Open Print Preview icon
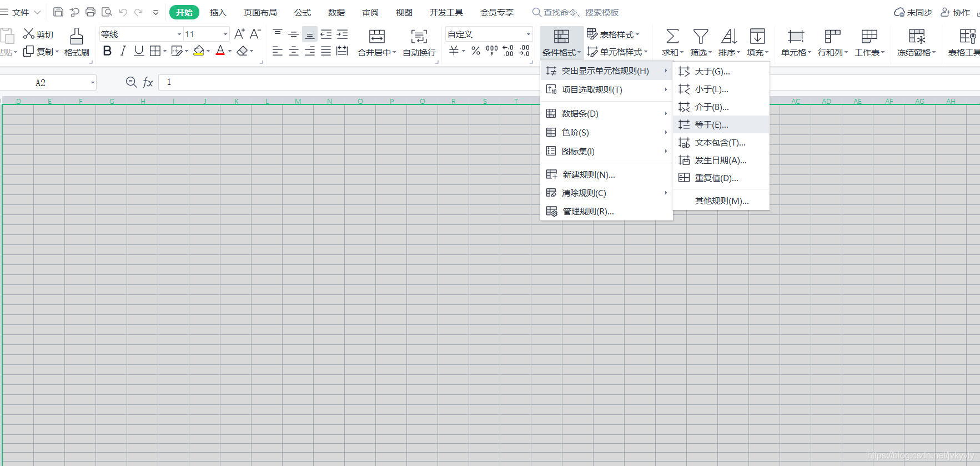This screenshot has width=980, height=466. coord(107,12)
